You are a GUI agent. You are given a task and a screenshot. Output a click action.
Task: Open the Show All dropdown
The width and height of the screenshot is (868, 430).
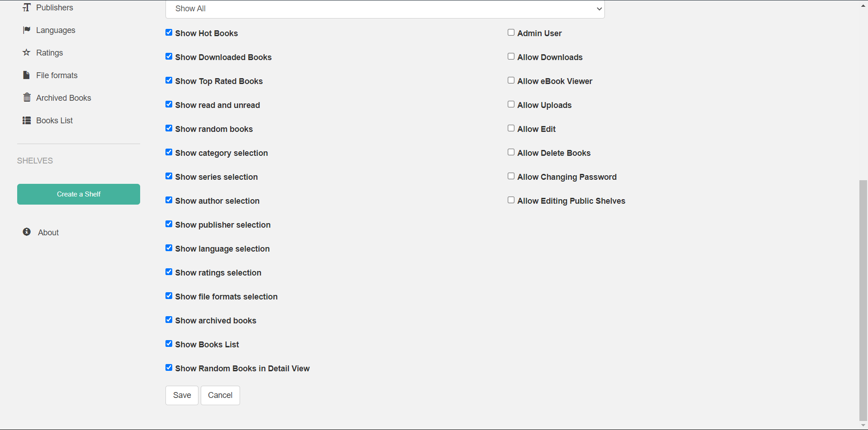coord(385,9)
